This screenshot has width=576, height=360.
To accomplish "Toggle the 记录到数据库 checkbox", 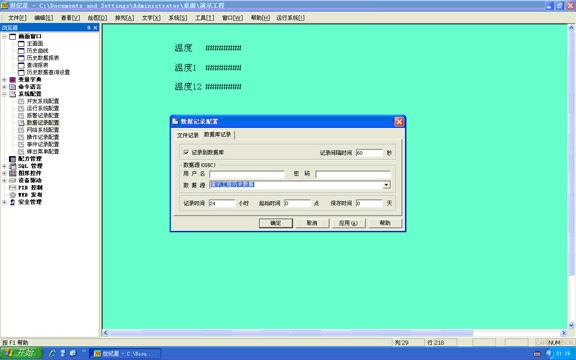I will click(186, 152).
